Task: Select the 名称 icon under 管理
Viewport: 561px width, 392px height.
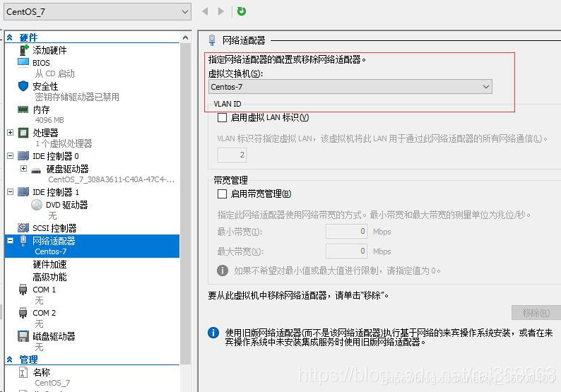Action: (23, 372)
